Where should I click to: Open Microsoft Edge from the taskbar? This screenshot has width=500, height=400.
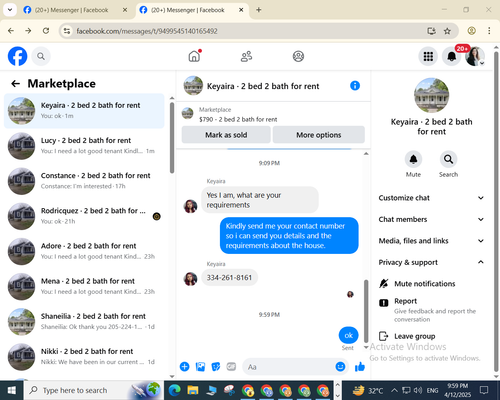[x=174, y=390]
